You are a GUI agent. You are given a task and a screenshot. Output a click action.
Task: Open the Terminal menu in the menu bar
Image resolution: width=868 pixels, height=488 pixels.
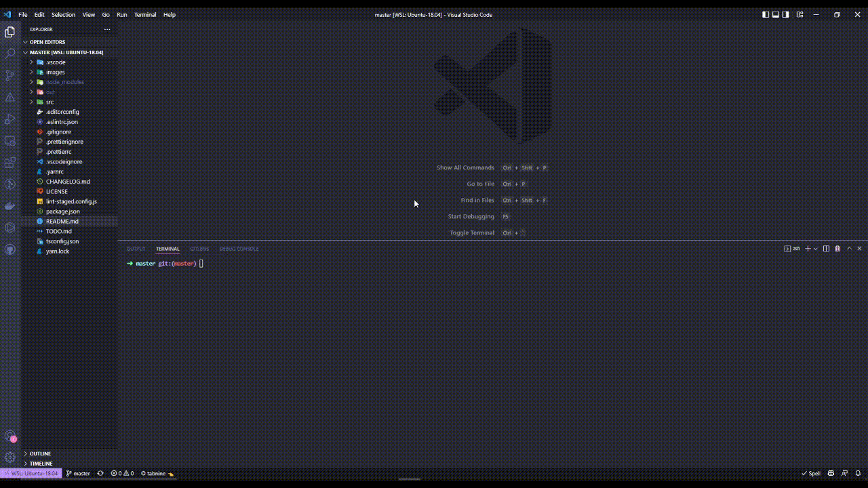(145, 14)
